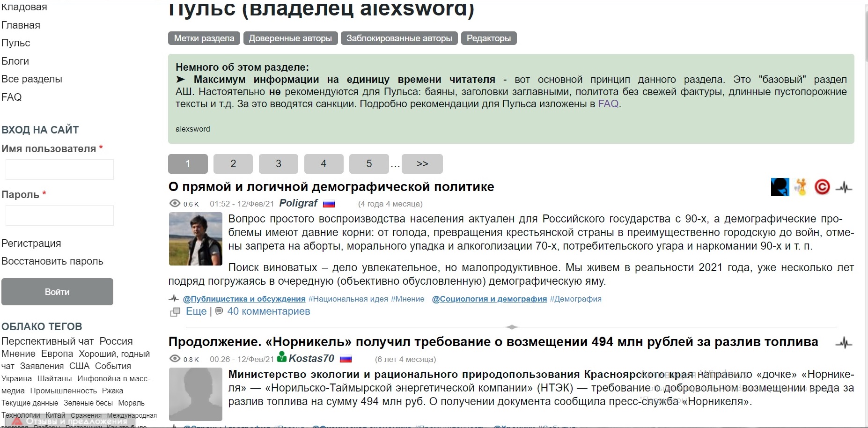
Task: Click the pulse icon beside the demographic article title
Action: pos(844,188)
